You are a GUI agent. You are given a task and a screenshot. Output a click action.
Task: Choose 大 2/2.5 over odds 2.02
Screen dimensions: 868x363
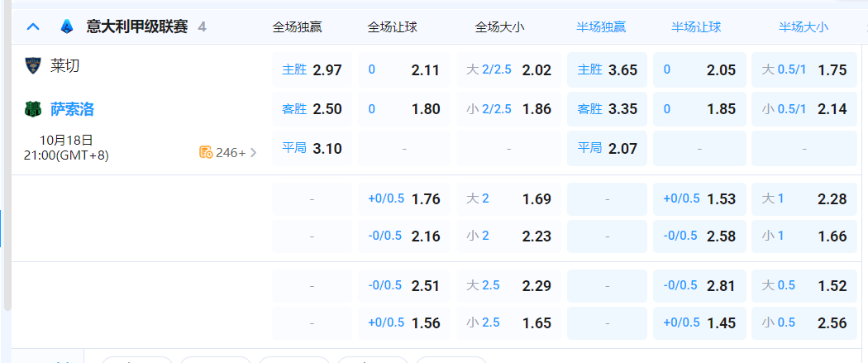click(x=508, y=69)
